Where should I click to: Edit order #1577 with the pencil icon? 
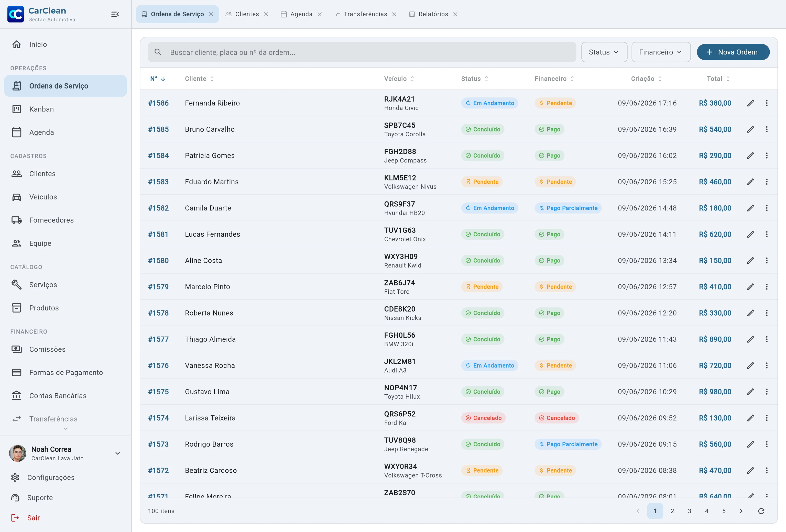coord(750,339)
